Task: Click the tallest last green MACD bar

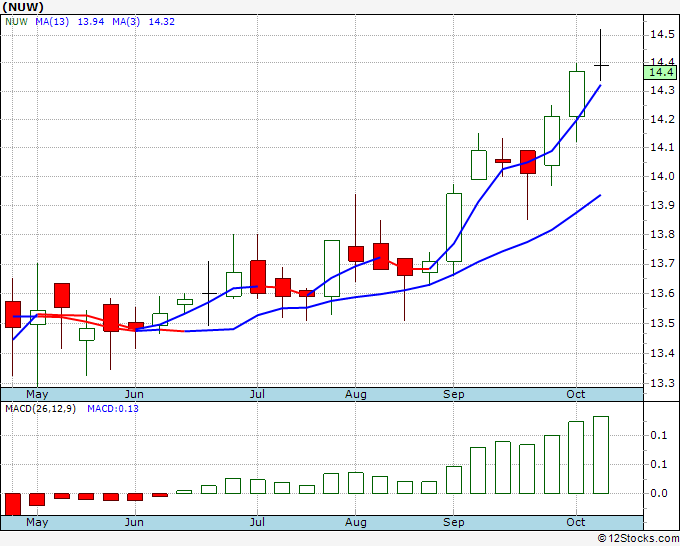Action: click(x=601, y=455)
